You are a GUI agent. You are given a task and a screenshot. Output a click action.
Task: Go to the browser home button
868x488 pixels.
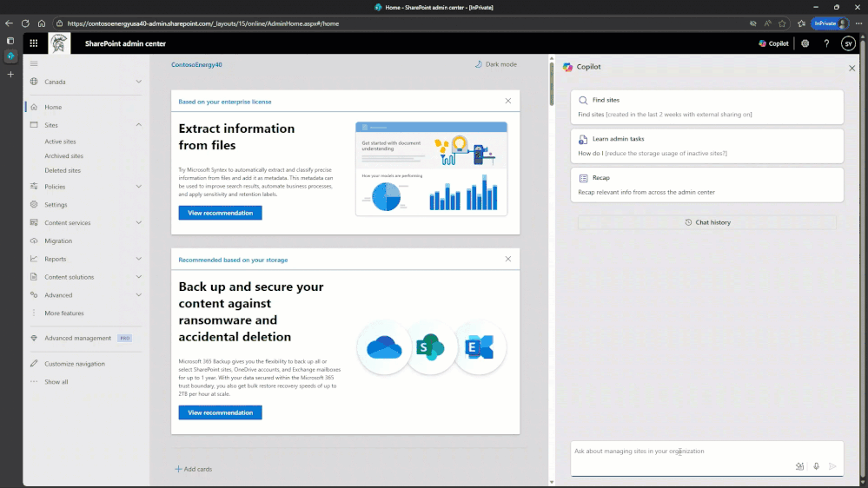point(42,23)
